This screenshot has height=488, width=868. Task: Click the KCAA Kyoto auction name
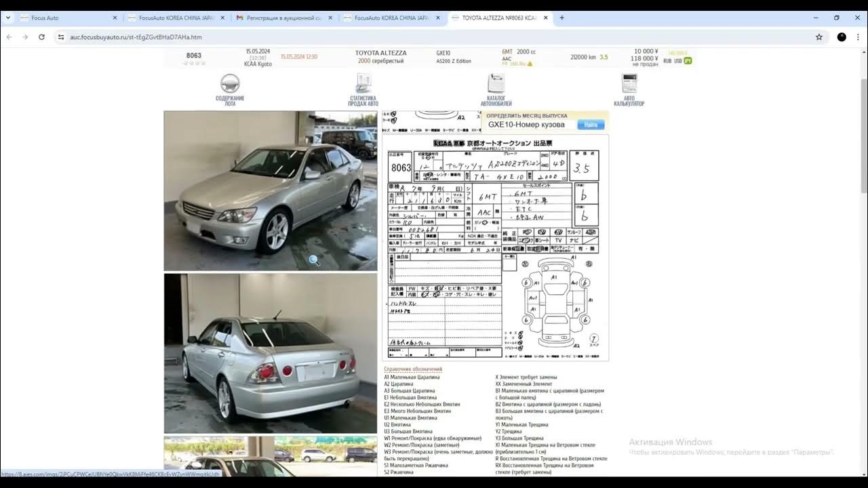click(258, 64)
